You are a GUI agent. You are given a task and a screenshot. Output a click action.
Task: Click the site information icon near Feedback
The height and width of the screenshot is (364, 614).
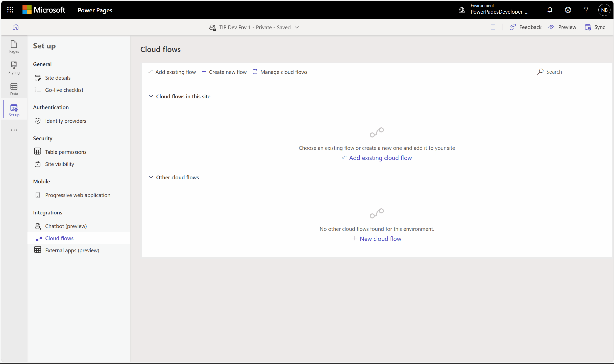(493, 27)
